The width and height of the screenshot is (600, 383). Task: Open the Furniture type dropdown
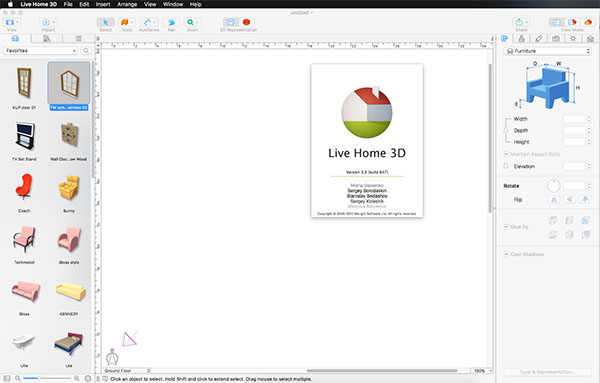(548, 51)
